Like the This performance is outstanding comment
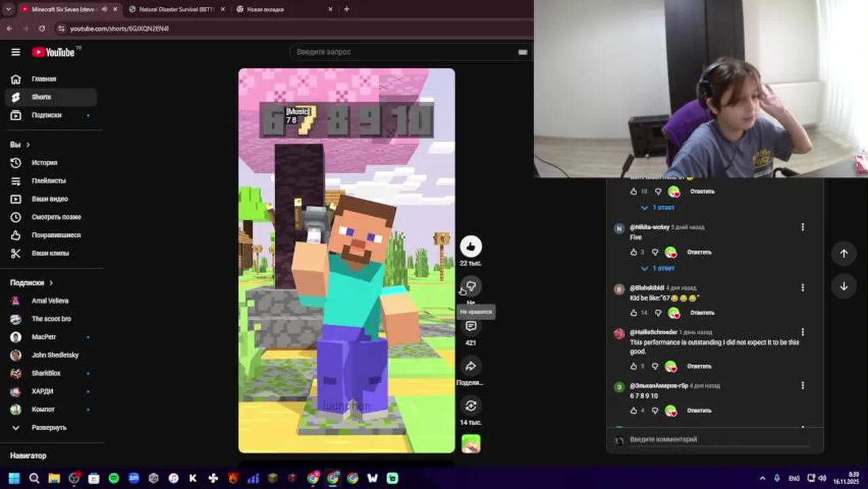The width and height of the screenshot is (868, 489). pos(634,366)
